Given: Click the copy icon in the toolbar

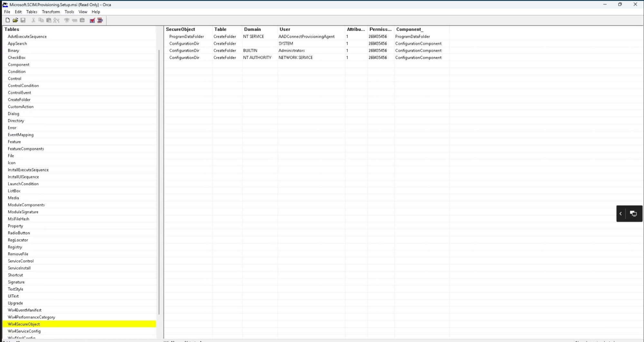Looking at the screenshot, I should click(x=41, y=20).
